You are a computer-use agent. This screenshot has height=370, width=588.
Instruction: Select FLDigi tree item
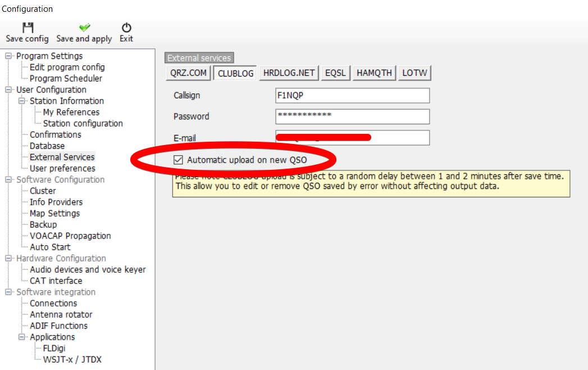point(54,348)
